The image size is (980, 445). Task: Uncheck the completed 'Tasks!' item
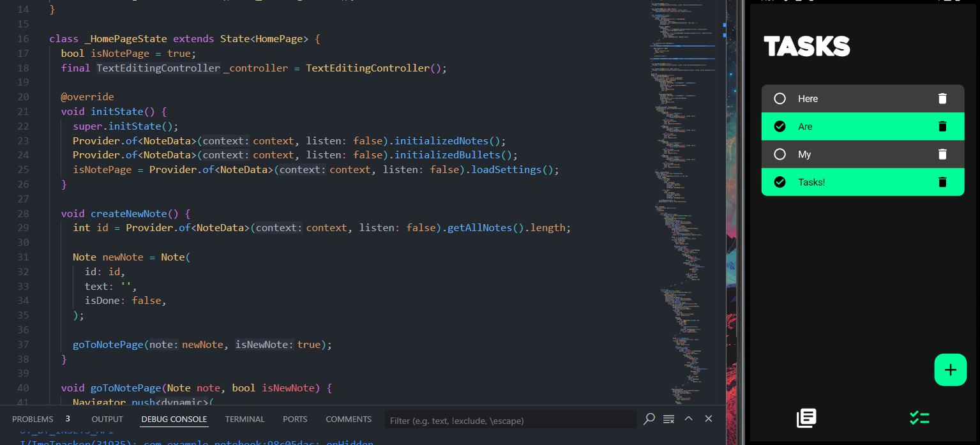(780, 182)
